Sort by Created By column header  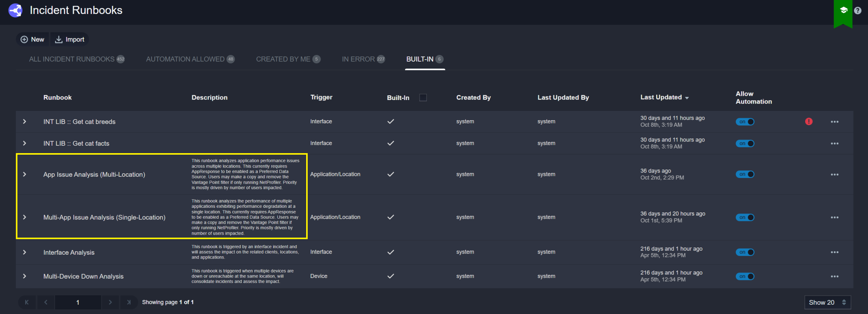473,98
